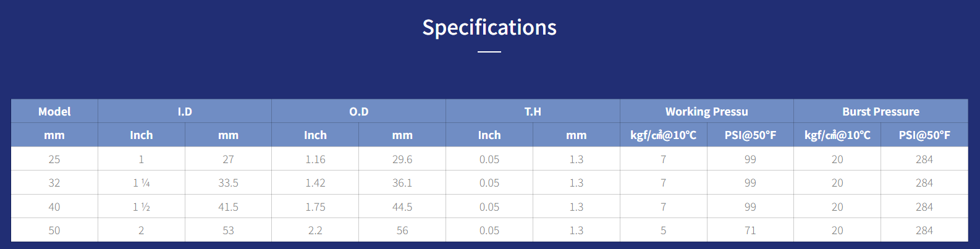
Task: Click the 71 PSI working pressure cell
Action: [x=750, y=230]
